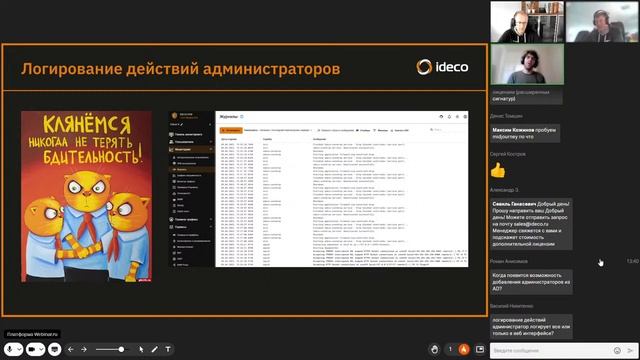Screen dimensions: 640x360
Task: Mute the microphone button
Action: click(9, 349)
